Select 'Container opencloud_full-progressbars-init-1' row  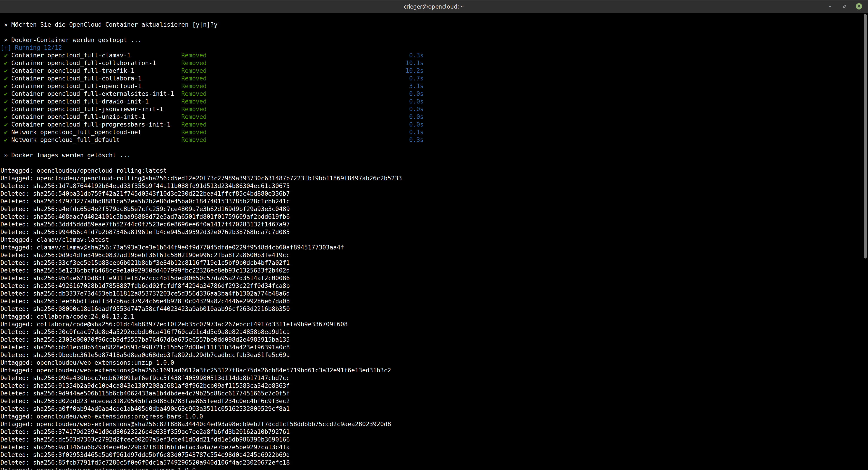214,125
